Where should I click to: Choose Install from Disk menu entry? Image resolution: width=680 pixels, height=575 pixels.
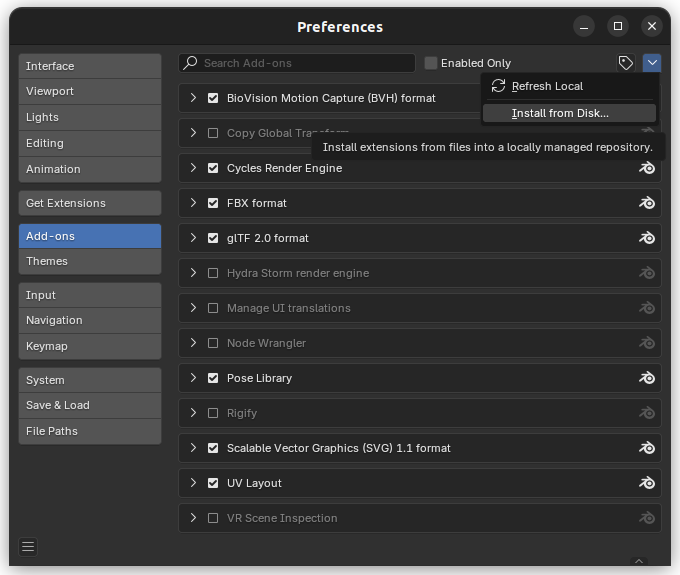[569, 113]
